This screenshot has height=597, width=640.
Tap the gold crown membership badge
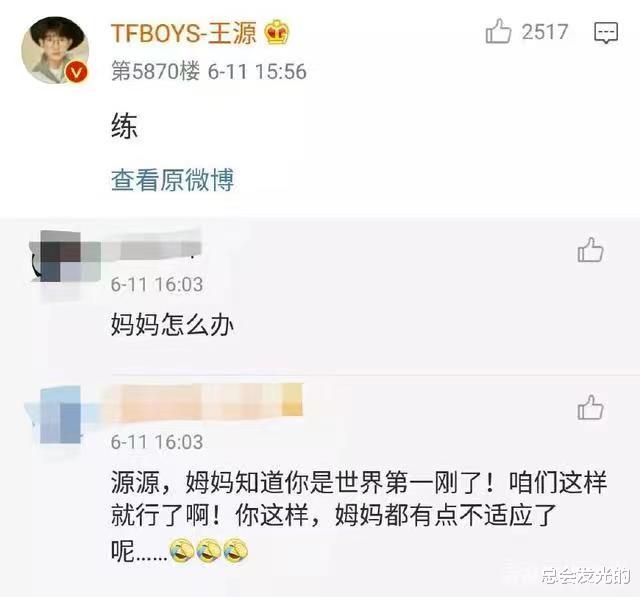coord(277,32)
